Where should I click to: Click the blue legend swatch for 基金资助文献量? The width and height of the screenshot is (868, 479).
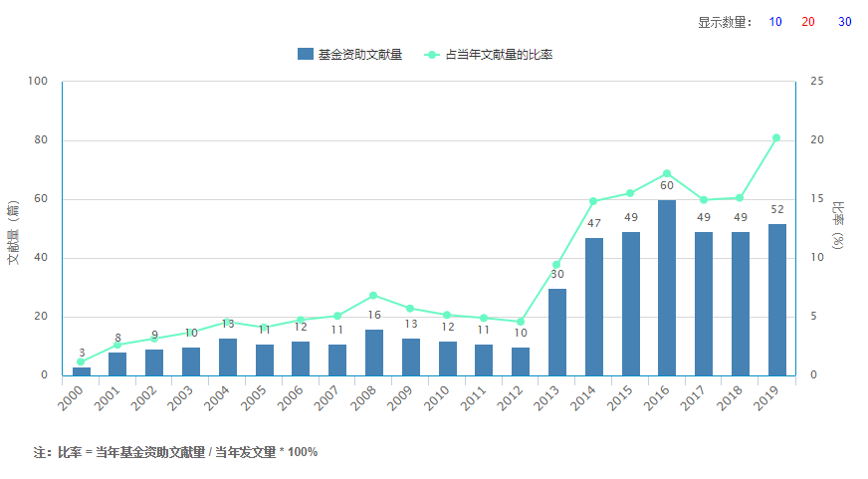[306, 54]
